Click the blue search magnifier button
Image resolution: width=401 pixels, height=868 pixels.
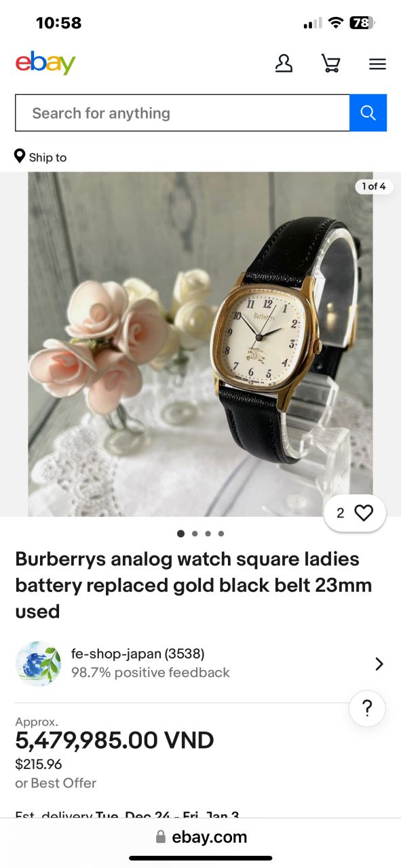coord(368,113)
